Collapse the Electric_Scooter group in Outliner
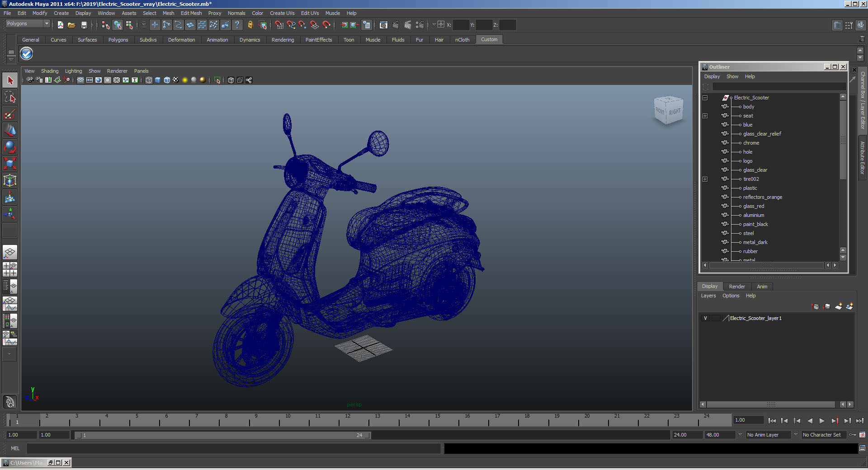Screen dimensions: 868x470 pos(705,98)
